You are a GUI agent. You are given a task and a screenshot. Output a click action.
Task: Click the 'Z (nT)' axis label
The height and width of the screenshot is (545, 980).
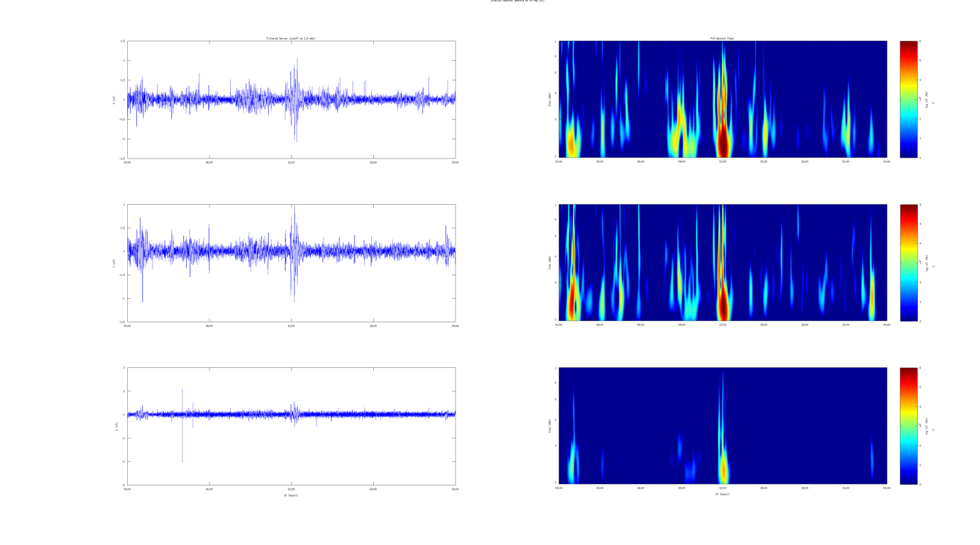[x=116, y=426]
